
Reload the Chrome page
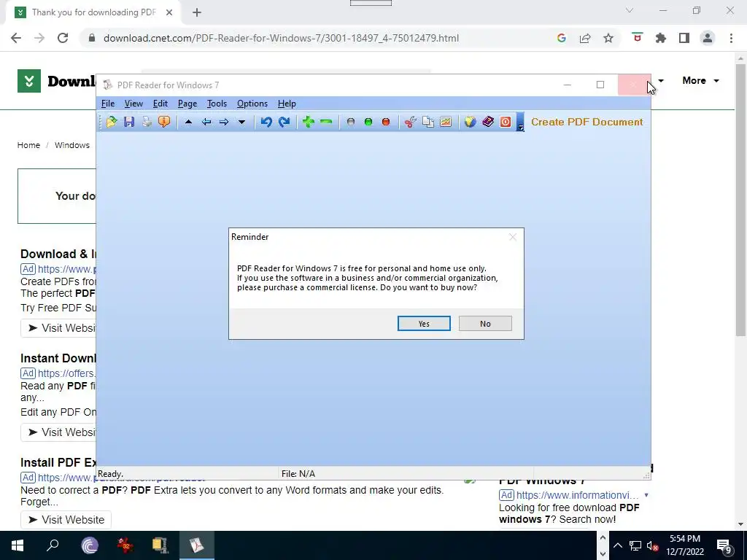(63, 38)
